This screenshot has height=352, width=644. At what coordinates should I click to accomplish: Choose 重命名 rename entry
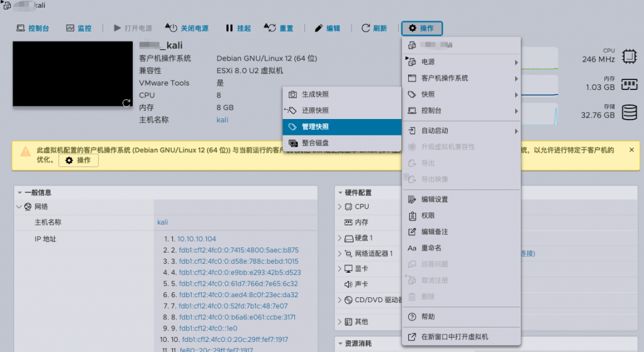[x=461, y=247]
